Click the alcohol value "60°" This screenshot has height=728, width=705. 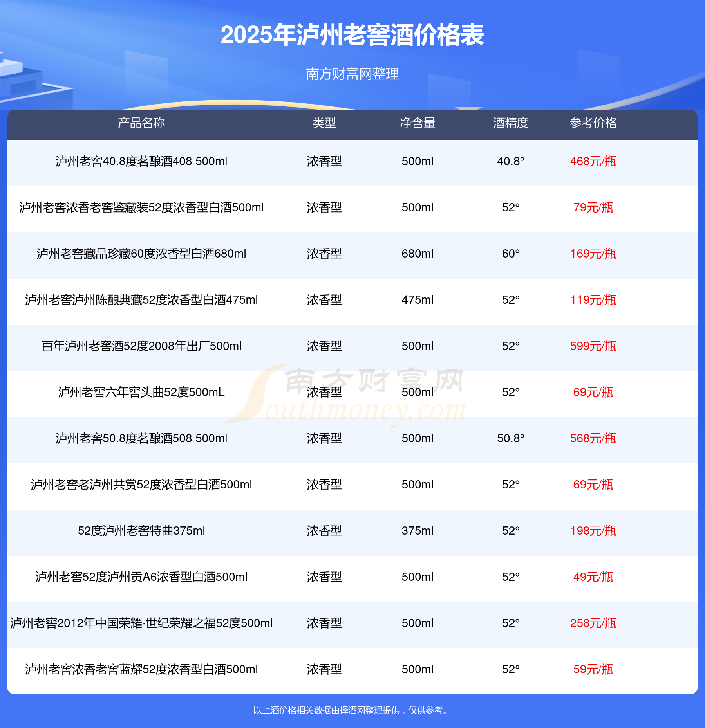coord(511,254)
